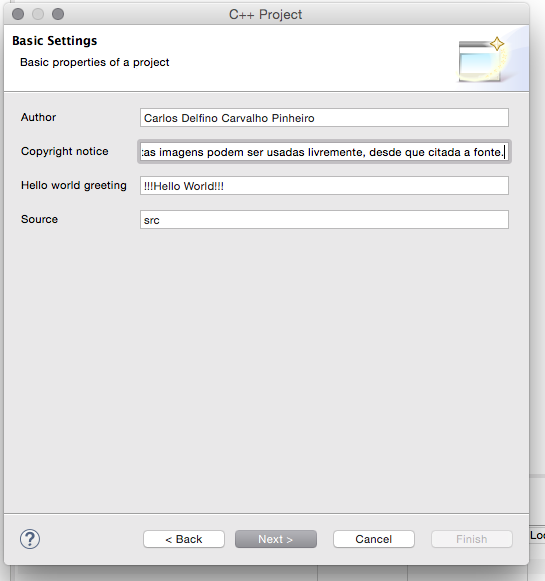Proceed with the Next > button

(x=276, y=539)
